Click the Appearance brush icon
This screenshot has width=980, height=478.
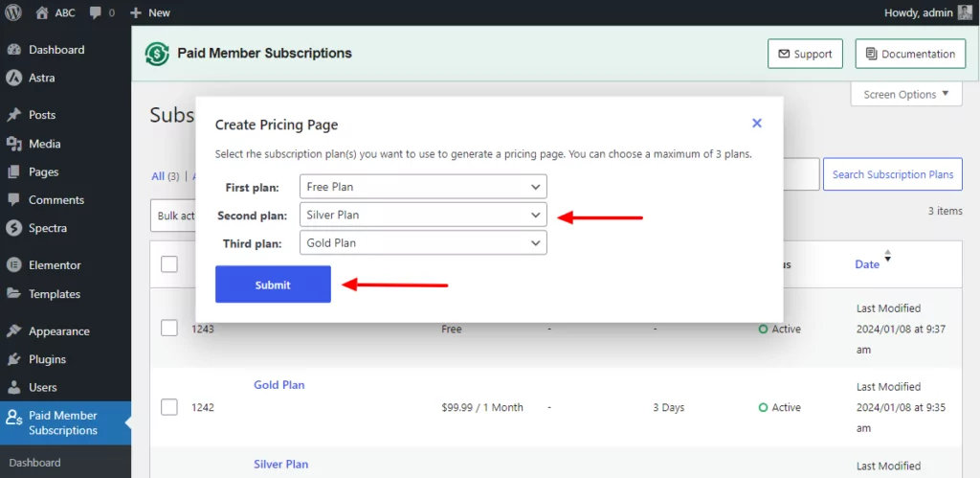click(x=13, y=331)
